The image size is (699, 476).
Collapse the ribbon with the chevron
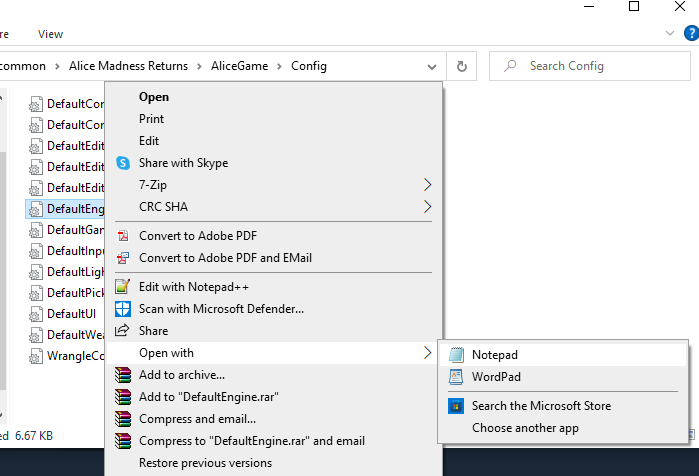pyautogui.click(x=671, y=33)
